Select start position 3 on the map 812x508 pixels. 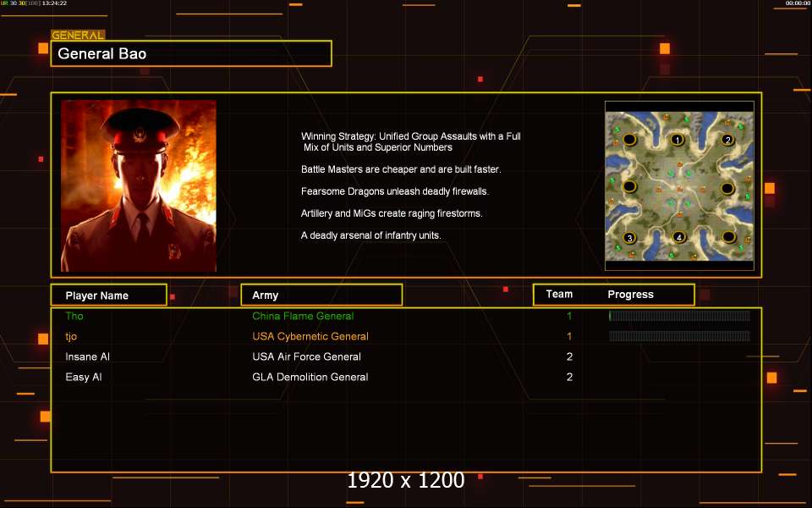pyautogui.click(x=629, y=238)
